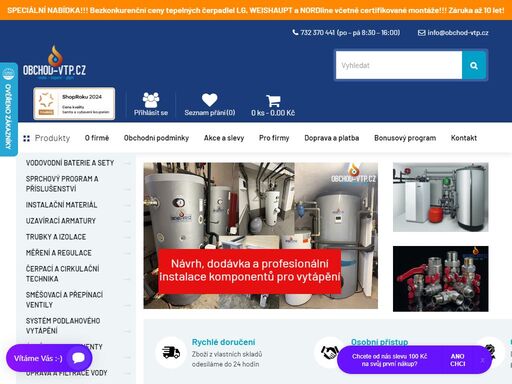Open the chat bubble icon

point(79,358)
